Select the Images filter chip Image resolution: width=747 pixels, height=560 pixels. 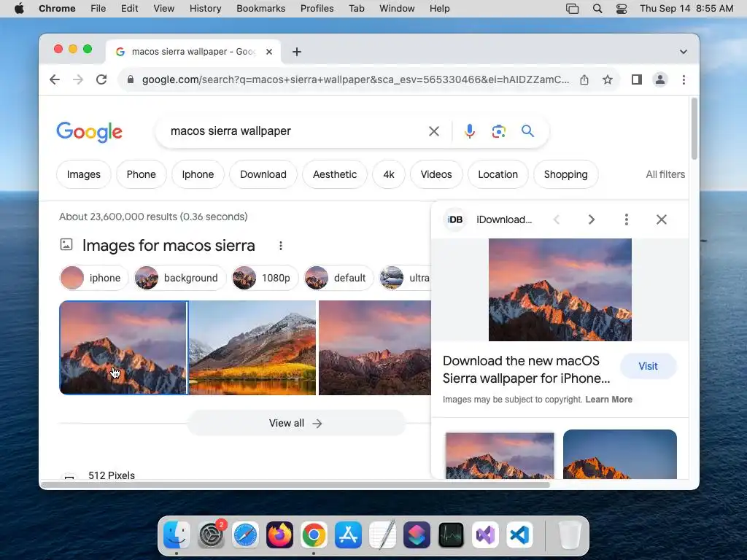tap(83, 174)
